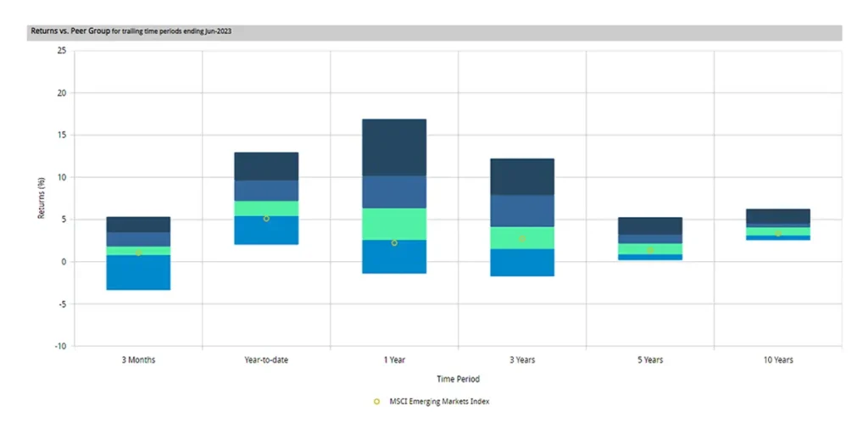Toggle the MSCI Emerging Markets Index legend label
The height and width of the screenshot is (434, 868).
click(438, 402)
